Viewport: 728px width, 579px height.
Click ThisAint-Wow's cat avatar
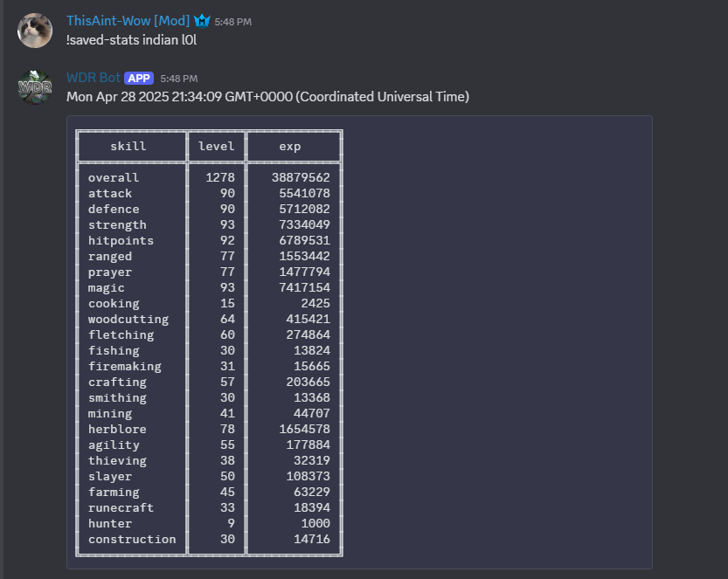click(35, 31)
